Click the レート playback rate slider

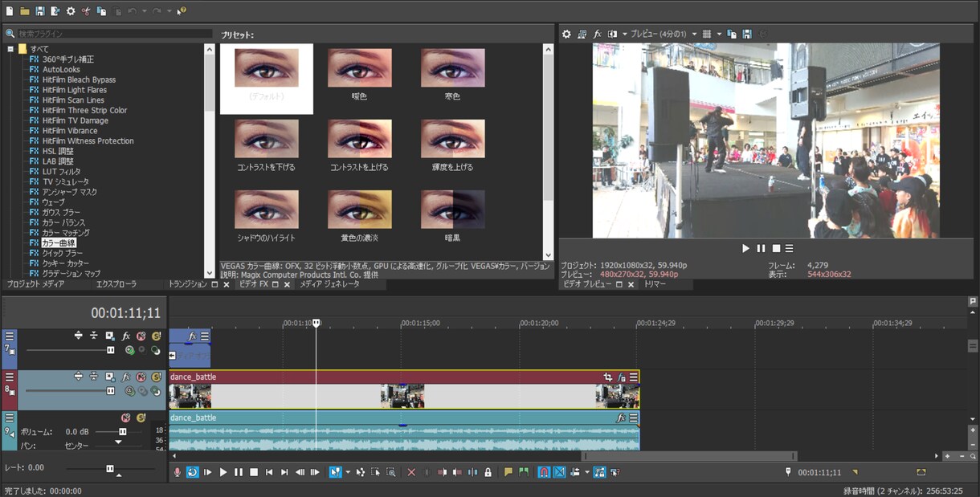click(110, 468)
